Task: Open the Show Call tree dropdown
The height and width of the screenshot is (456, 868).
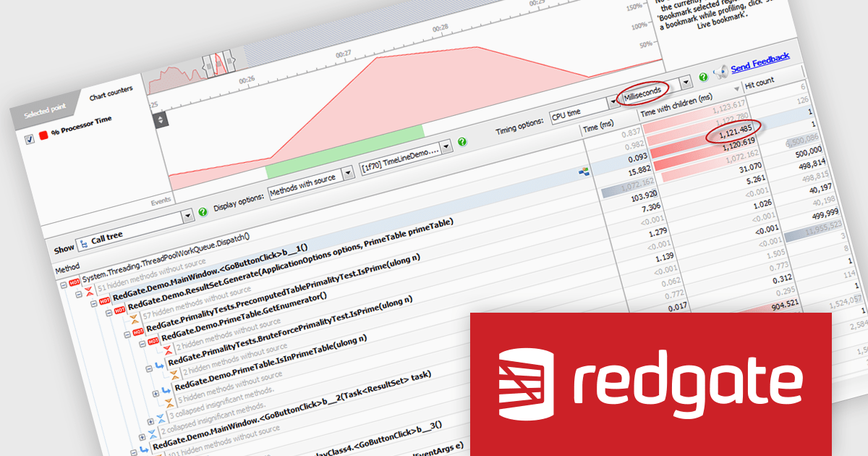Action: point(135,230)
